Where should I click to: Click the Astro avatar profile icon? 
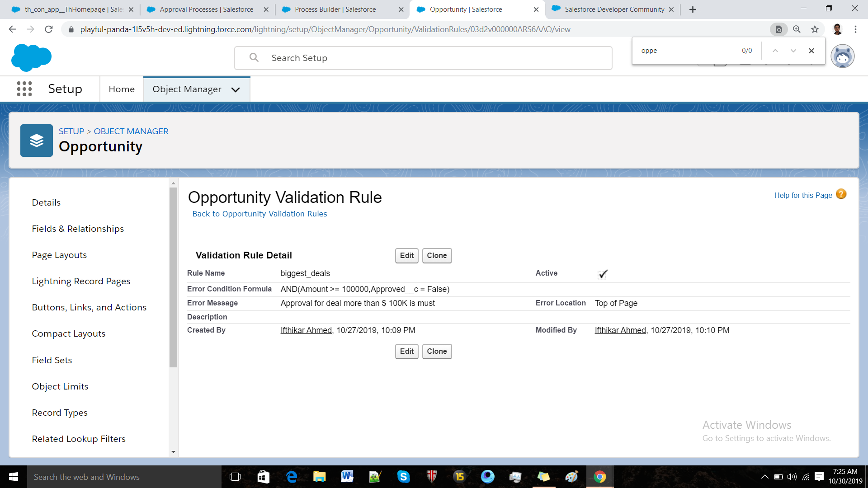842,57
